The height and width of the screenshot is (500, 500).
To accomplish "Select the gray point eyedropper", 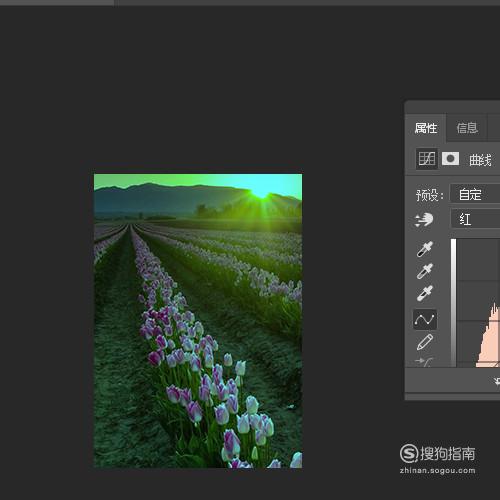I will pos(425,271).
